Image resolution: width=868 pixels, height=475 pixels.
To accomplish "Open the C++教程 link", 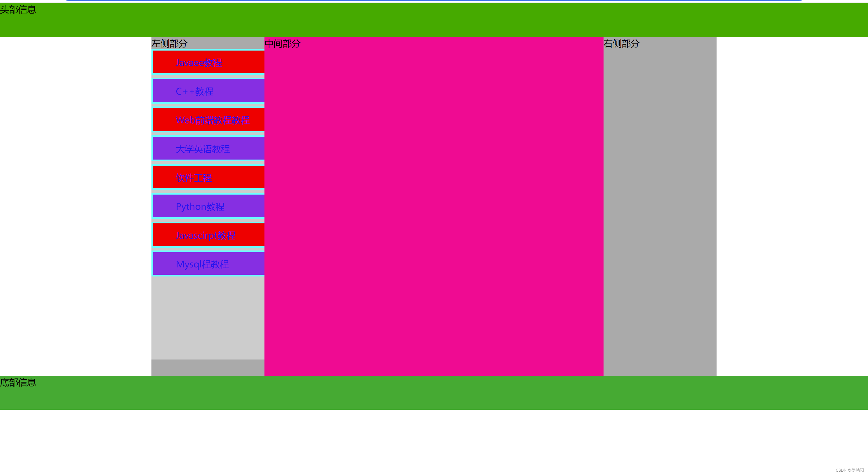I will [194, 91].
